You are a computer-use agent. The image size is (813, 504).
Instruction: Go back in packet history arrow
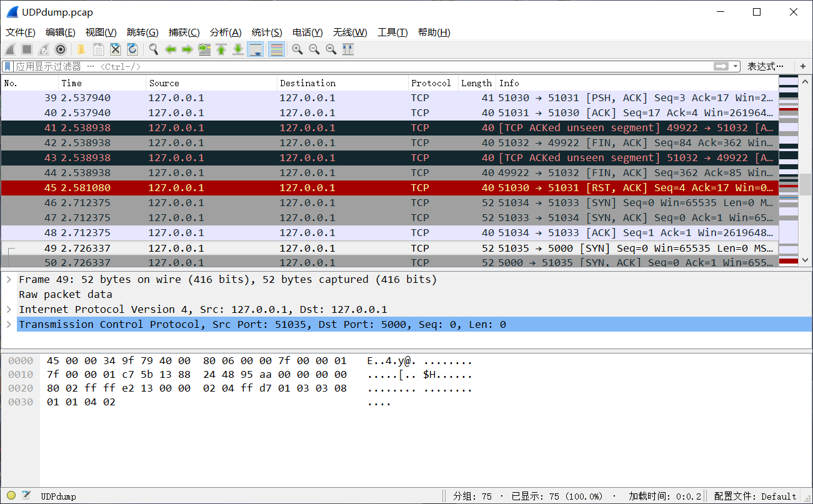pos(170,49)
